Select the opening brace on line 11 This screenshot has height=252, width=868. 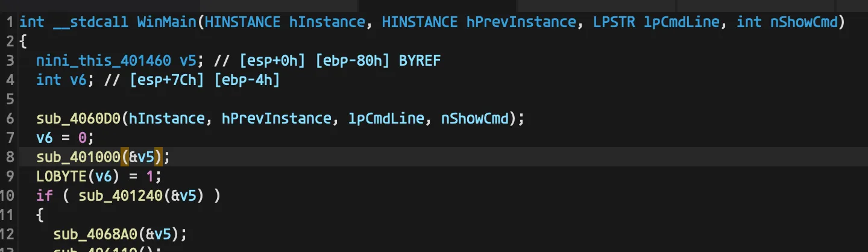click(40, 215)
